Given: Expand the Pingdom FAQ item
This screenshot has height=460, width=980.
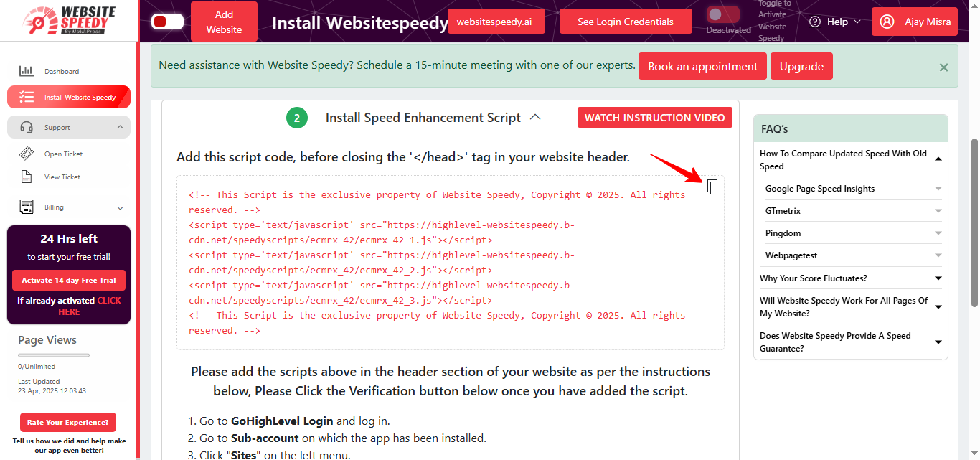Looking at the screenshot, I should tap(938, 233).
